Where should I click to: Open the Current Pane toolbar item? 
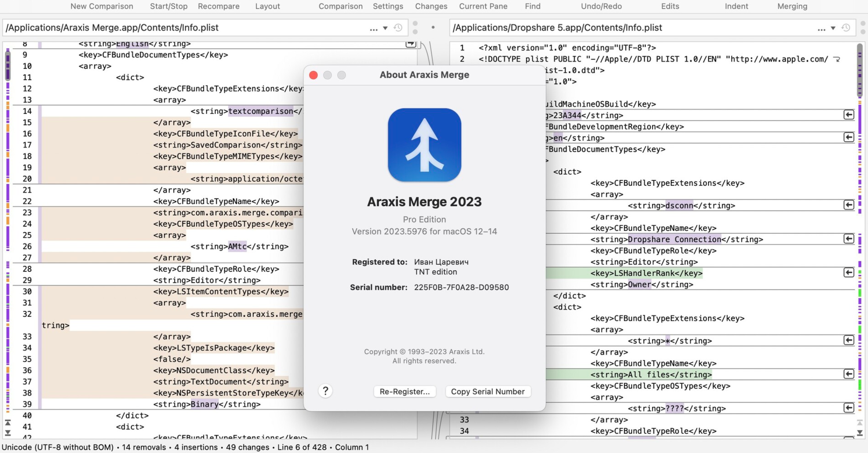click(x=483, y=6)
